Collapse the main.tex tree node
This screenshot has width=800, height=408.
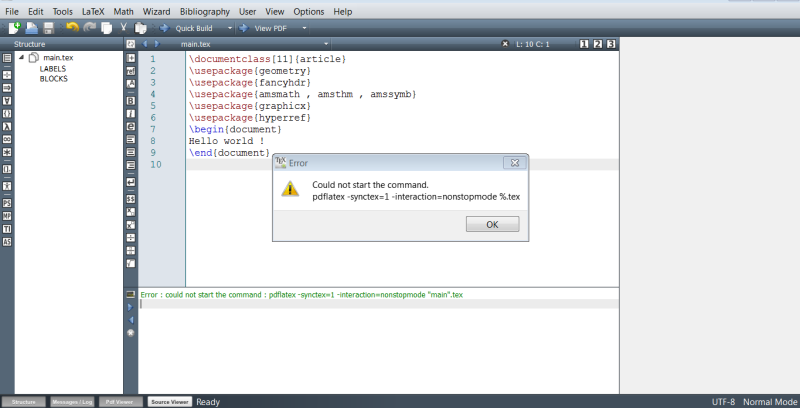(x=21, y=58)
